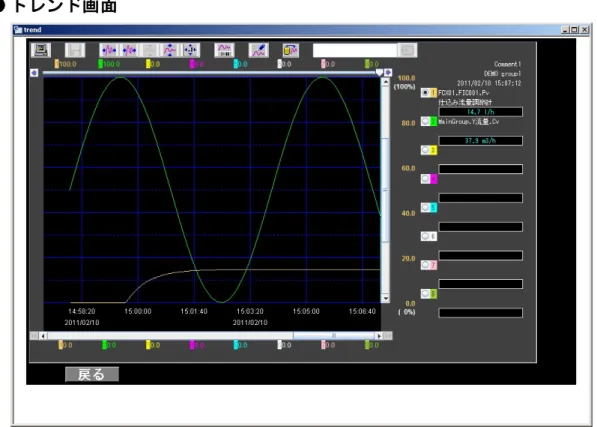Click the white text input field in toolbar
The width and height of the screenshot is (597, 427).
[355, 50]
